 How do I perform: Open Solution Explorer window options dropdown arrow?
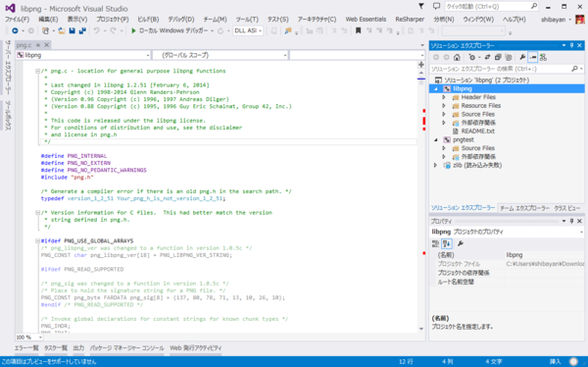click(x=563, y=45)
